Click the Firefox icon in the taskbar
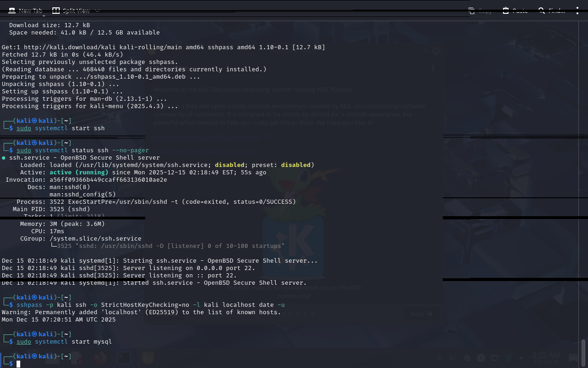588x368 pixels. (100, 358)
